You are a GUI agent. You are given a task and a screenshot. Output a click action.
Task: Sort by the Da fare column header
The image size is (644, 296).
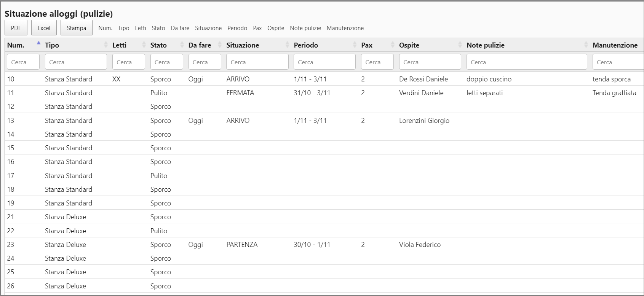pyautogui.click(x=200, y=45)
